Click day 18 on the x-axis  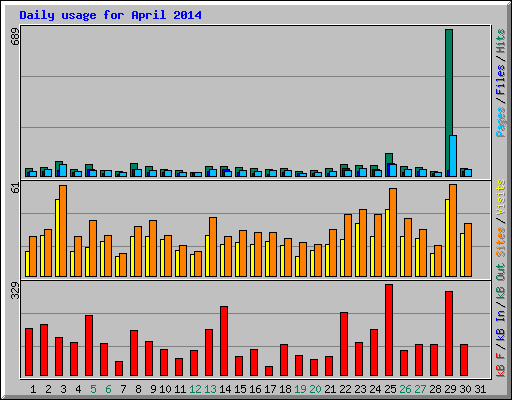[x=285, y=389]
